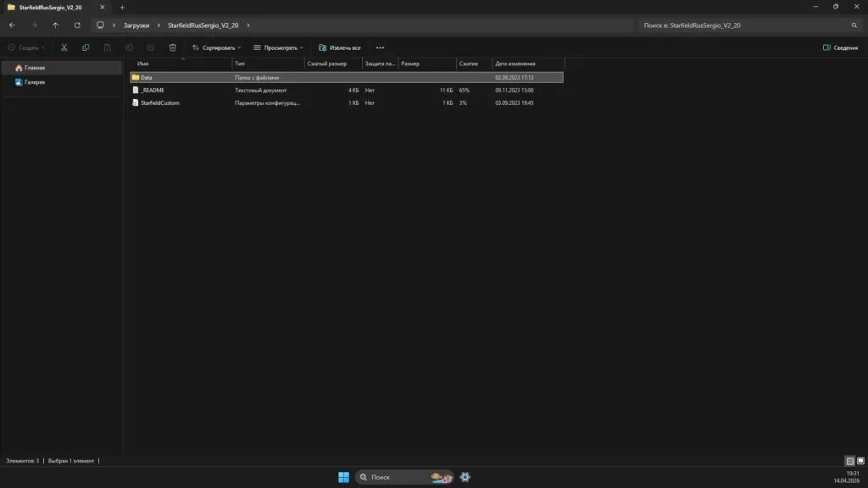Refresh the current folder view

77,25
